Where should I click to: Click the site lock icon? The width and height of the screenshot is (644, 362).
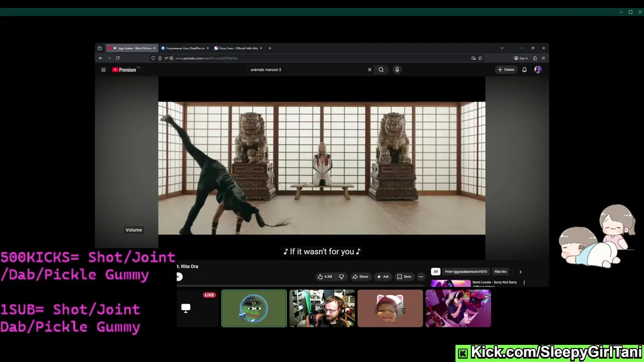(160, 58)
